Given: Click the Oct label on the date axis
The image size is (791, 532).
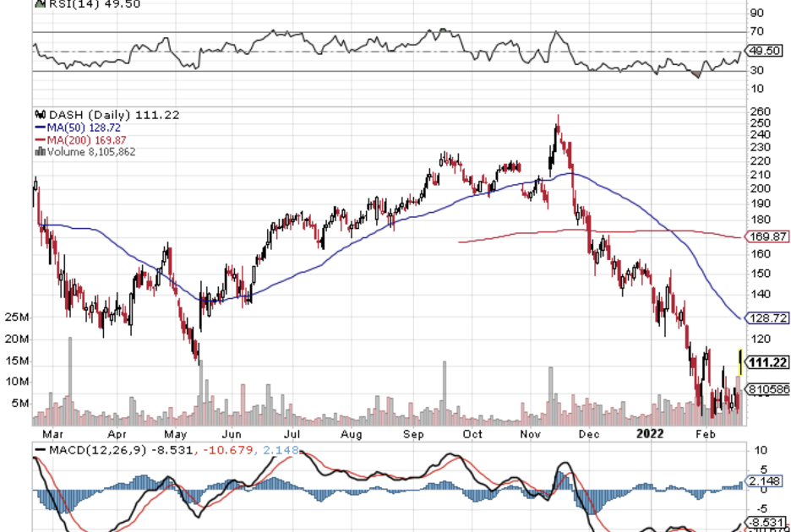Looking at the screenshot, I should 472,434.
